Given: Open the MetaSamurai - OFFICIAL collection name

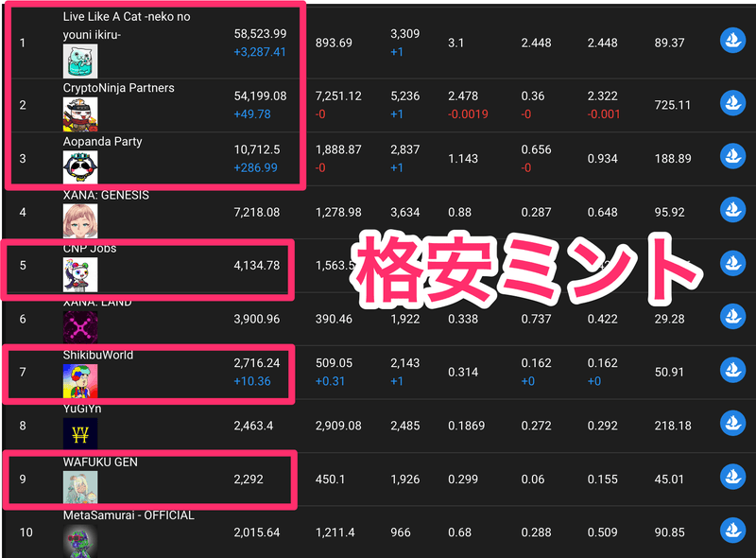Looking at the screenshot, I should pyautogui.click(x=129, y=515).
